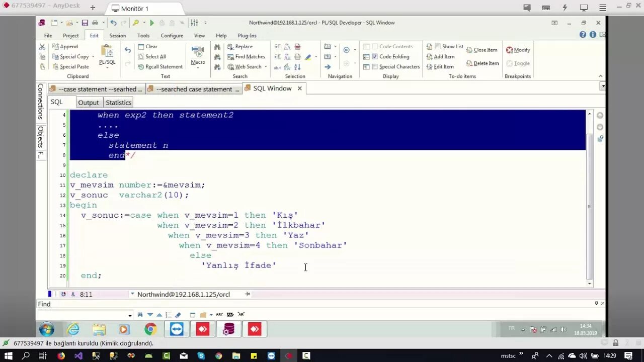Image resolution: width=644 pixels, height=362 pixels.
Task: Open the Objects side panel tab
Action: [x=41, y=137]
